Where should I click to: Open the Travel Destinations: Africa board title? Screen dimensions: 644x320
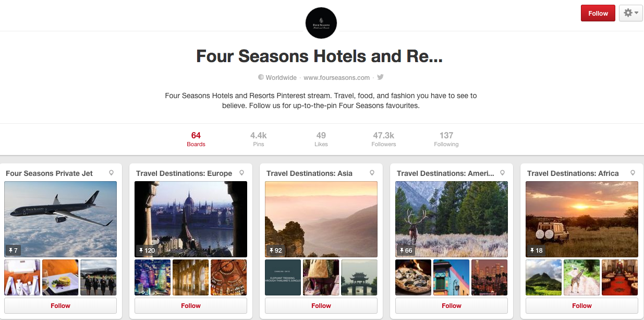[x=573, y=173]
